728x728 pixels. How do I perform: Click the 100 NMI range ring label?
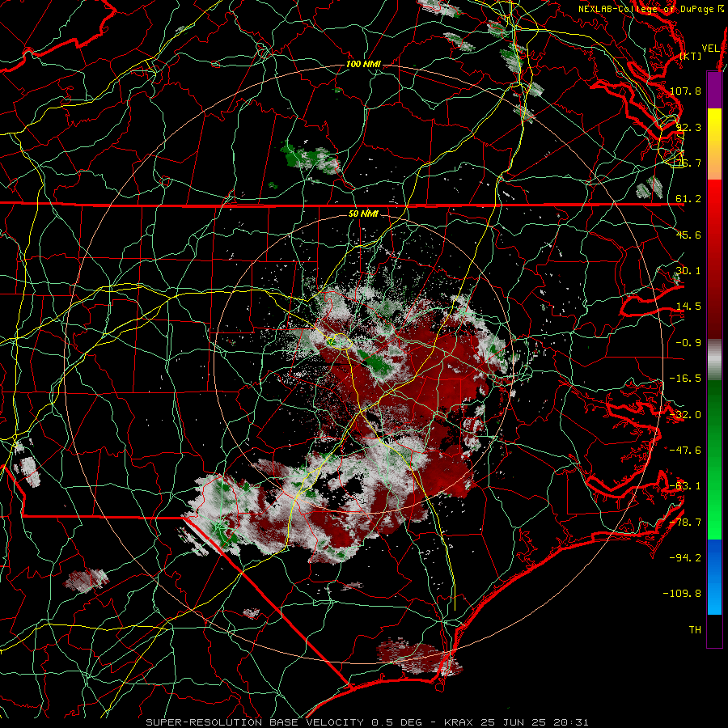[x=363, y=64]
